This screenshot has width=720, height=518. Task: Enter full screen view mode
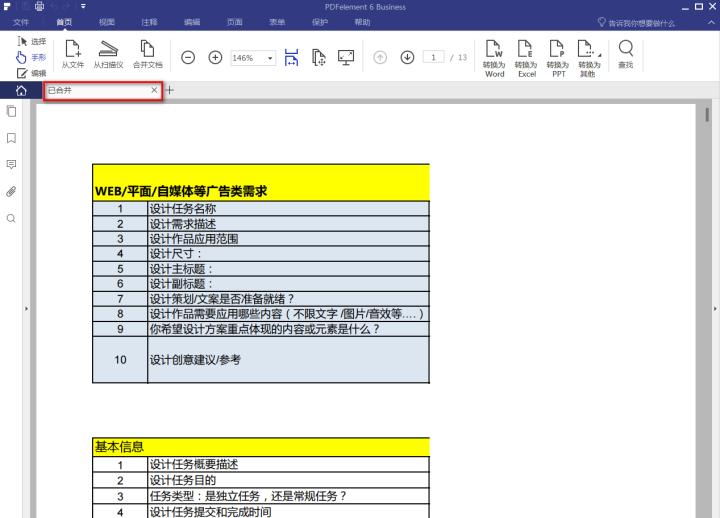(346, 57)
